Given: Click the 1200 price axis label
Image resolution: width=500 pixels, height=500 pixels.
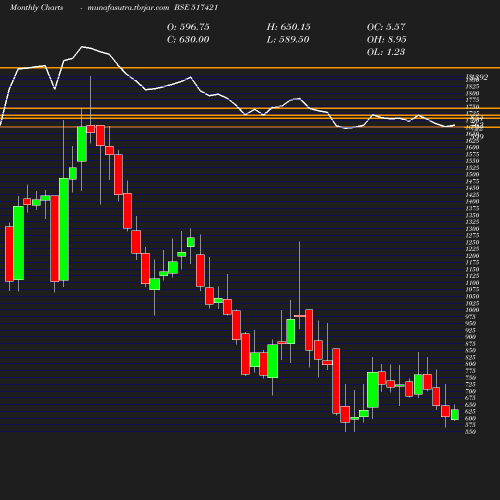Looking at the screenshot, I should [x=472, y=256].
